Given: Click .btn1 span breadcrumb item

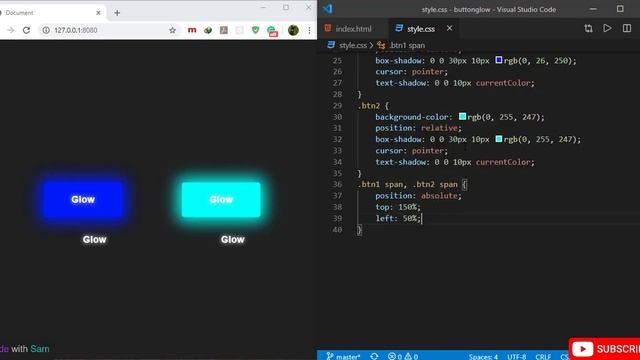Looking at the screenshot, I should 407,45.
